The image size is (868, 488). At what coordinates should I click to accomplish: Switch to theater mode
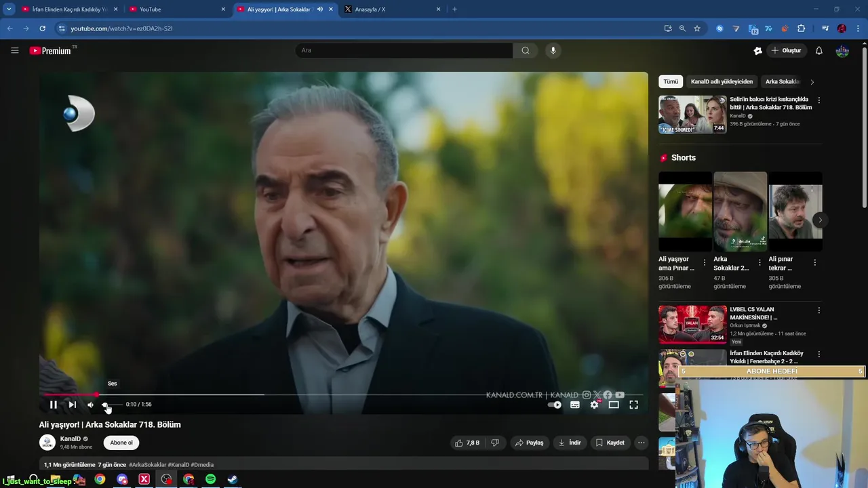[614, 405]
